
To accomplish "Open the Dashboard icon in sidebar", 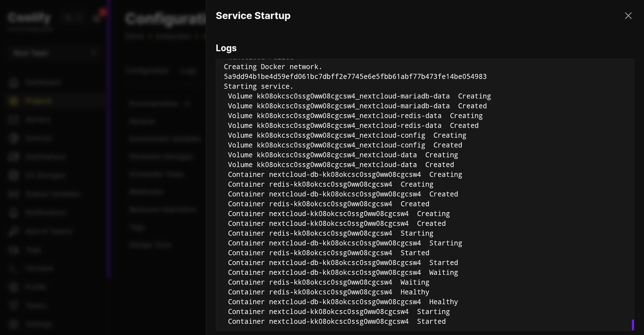I will click(14, 83).
